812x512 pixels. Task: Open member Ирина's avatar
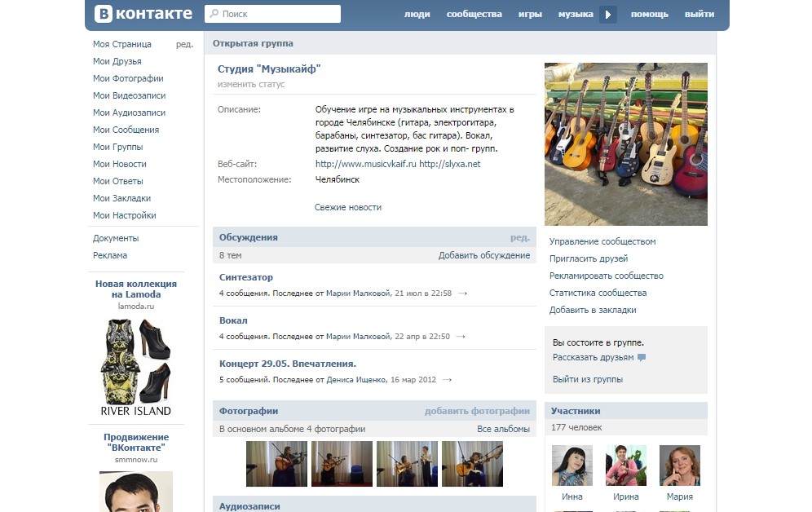(626, 466)
